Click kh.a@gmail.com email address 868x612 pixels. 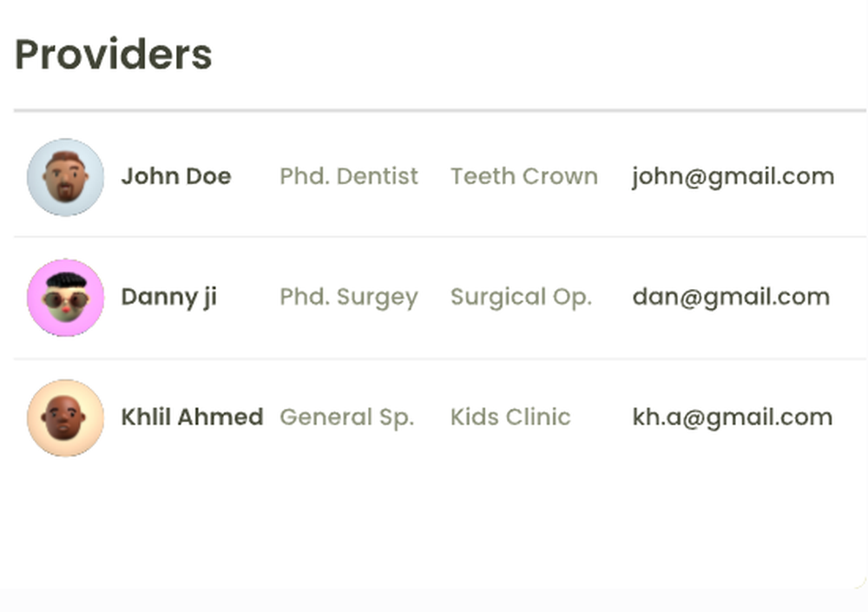tap(733, 418)
